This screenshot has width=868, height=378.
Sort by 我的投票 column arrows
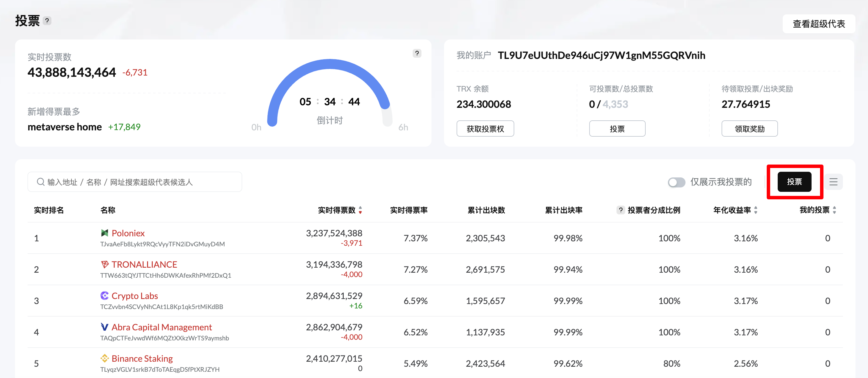tap(834, 210)
